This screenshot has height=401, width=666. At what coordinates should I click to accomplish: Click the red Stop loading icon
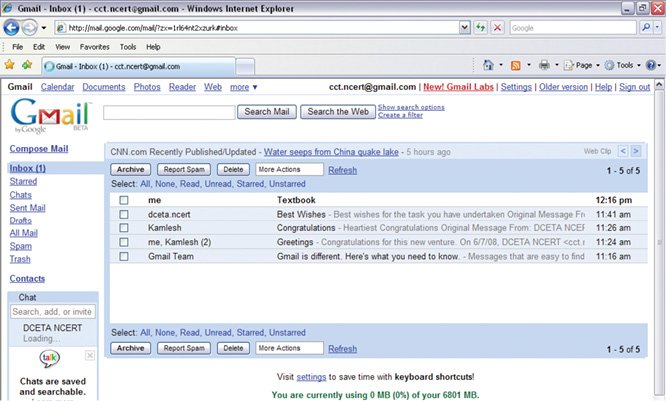pos(497,28)
